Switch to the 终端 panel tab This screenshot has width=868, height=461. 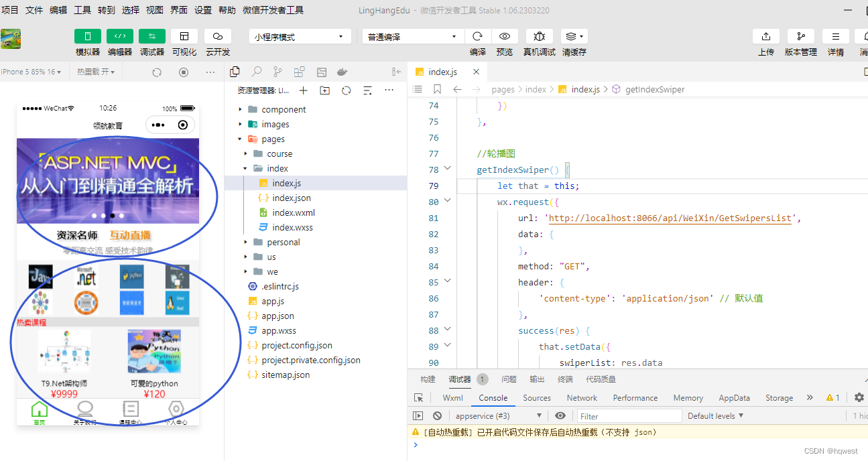(x=566, y=379)
